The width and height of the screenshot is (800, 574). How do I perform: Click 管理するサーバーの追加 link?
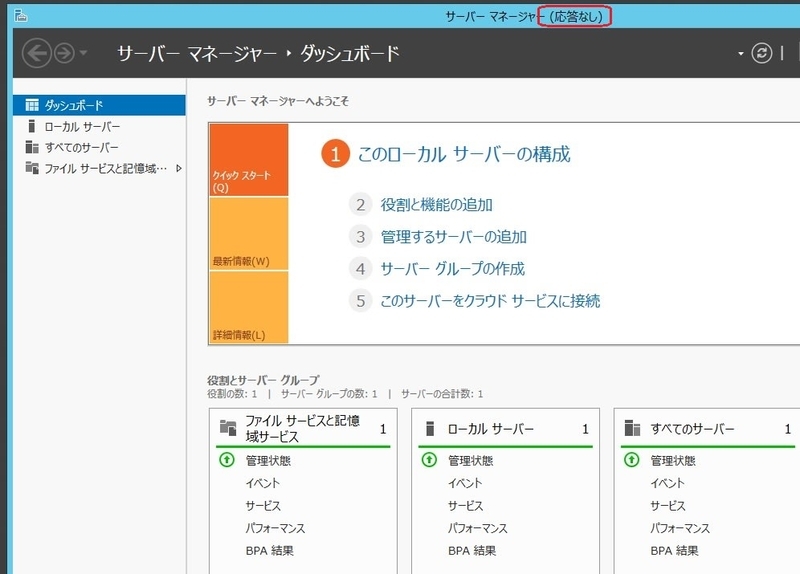[x=454, y=237]
